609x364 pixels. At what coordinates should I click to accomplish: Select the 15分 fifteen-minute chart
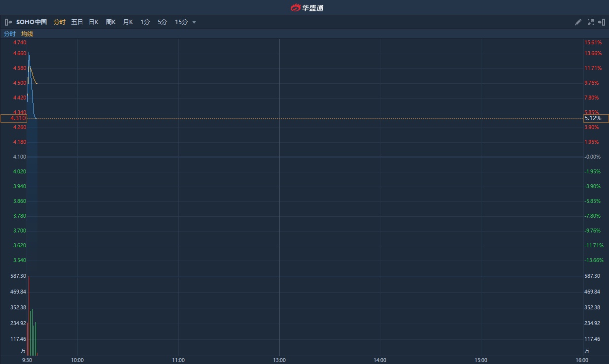[181, 22]
